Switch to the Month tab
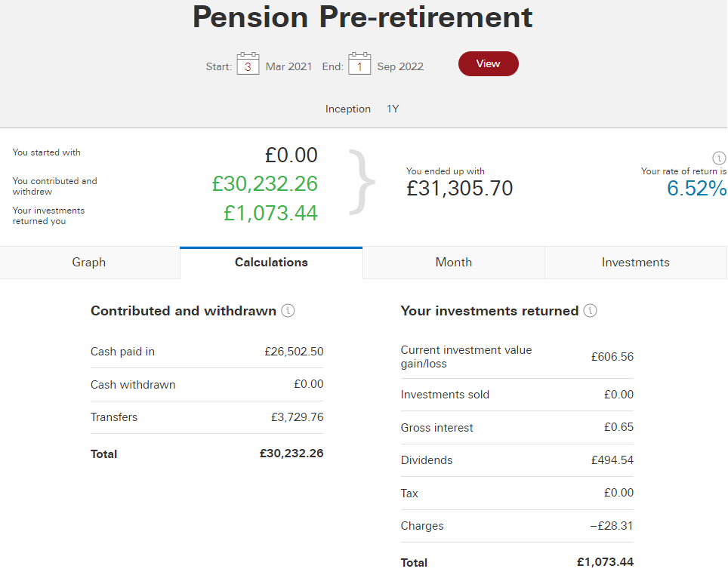Screen dimensions: 728x578 454,263
